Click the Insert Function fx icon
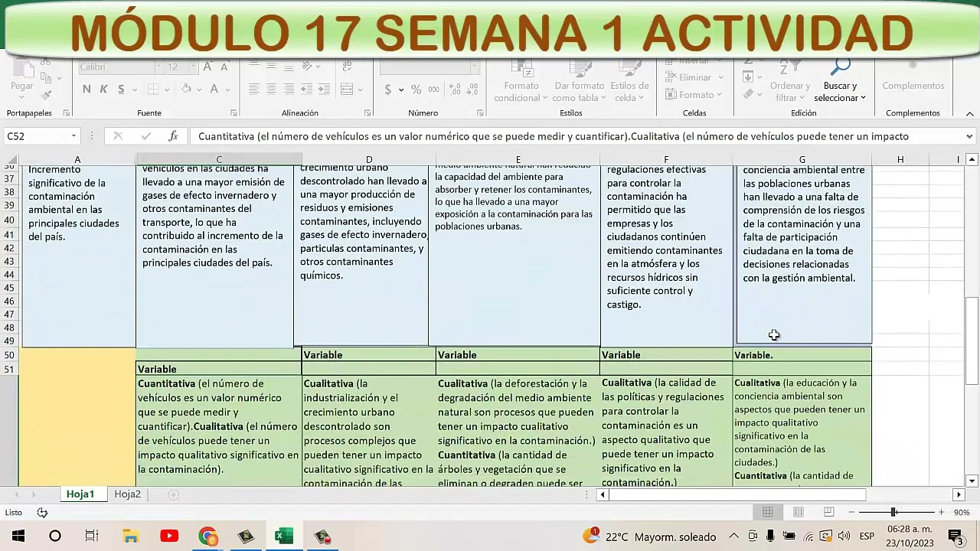The width and height of the screenshot is (980, 551). (173, 136)
